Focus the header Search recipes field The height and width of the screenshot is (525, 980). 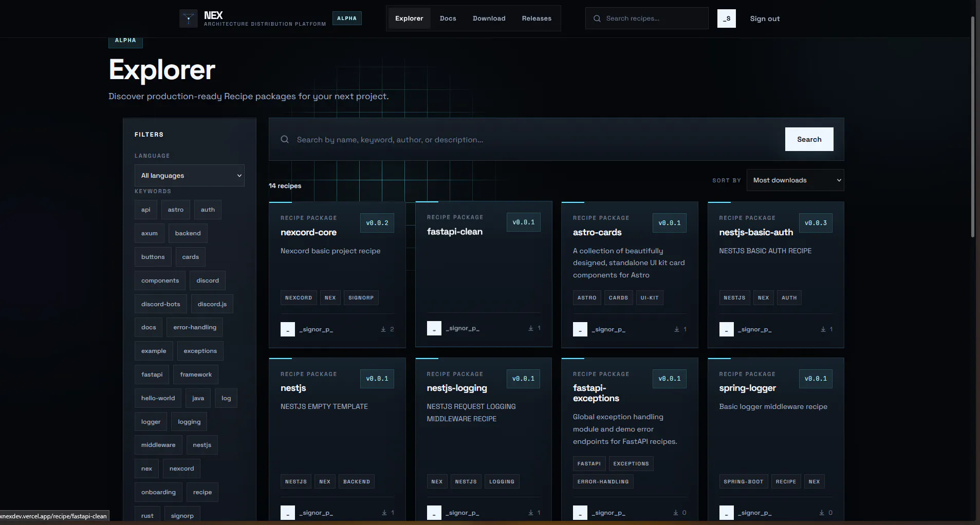[647, 18]
